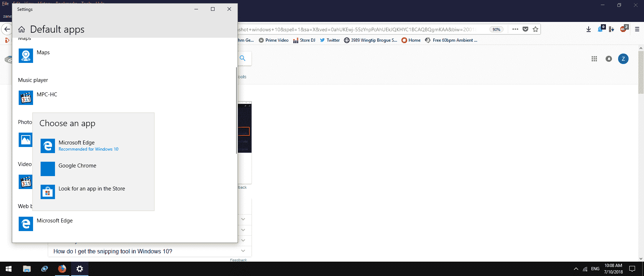This screenshot has width=644, height=276.
Task: Click the download manager extension icon
Action: point(612,29)
